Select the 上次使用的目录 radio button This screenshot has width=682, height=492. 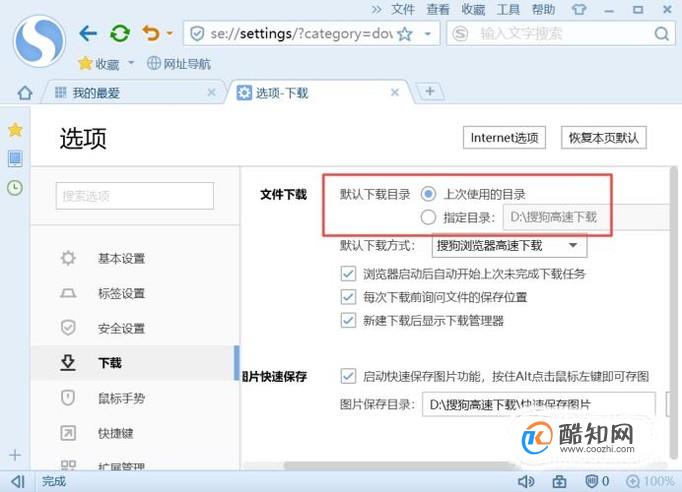tap(428, 194)
